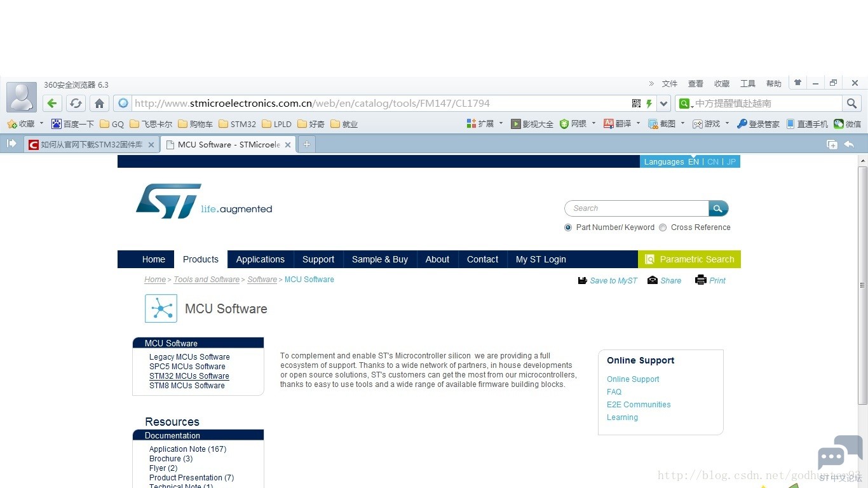Toggle the sidebar arrow left of tabs

pos(11,144)
